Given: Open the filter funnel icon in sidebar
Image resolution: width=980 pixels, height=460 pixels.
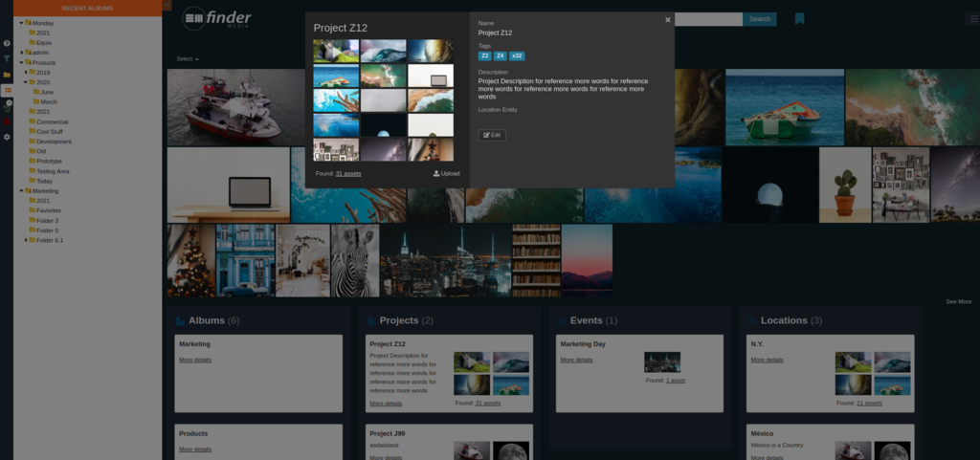Looking at the screenshot, I should [x=7, y=58].
